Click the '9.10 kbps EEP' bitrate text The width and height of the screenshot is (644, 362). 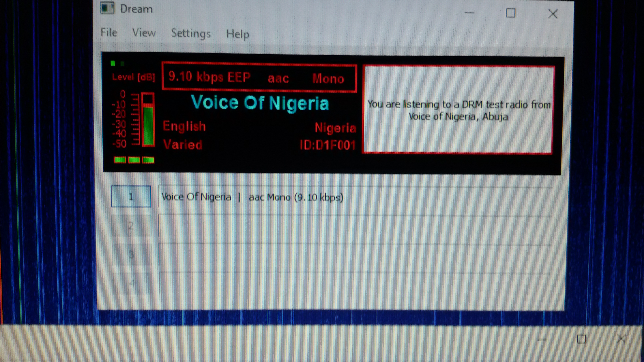point(210,77)
